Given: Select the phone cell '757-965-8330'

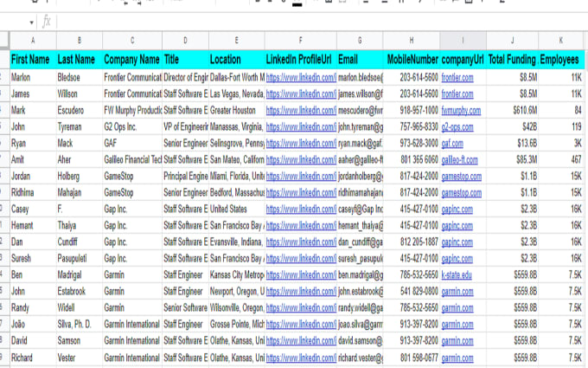Looking at the screenshot, I should coord(412,127).
